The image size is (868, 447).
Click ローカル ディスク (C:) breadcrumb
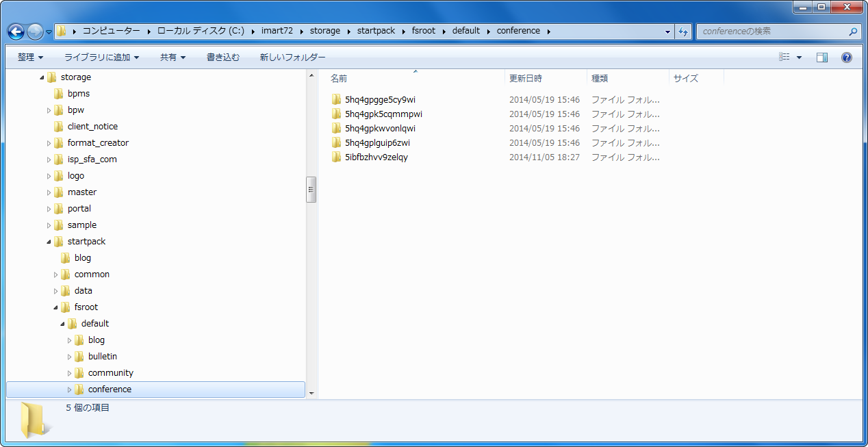pyautogui.click(x=200, y=31)
